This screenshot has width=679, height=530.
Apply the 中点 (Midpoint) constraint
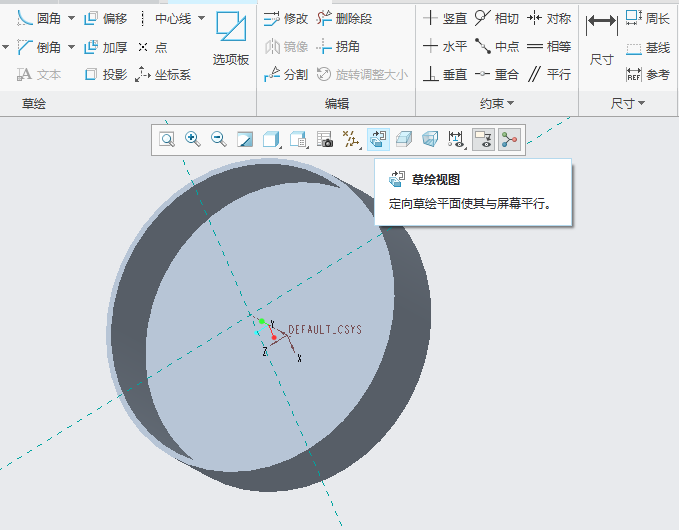[497, 46]
